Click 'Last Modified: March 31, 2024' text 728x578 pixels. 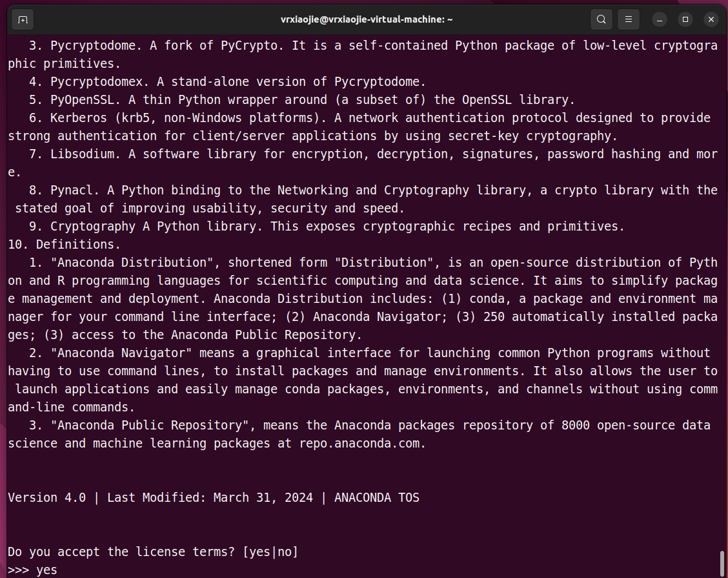pyautogui.click(x=210, y=498)
